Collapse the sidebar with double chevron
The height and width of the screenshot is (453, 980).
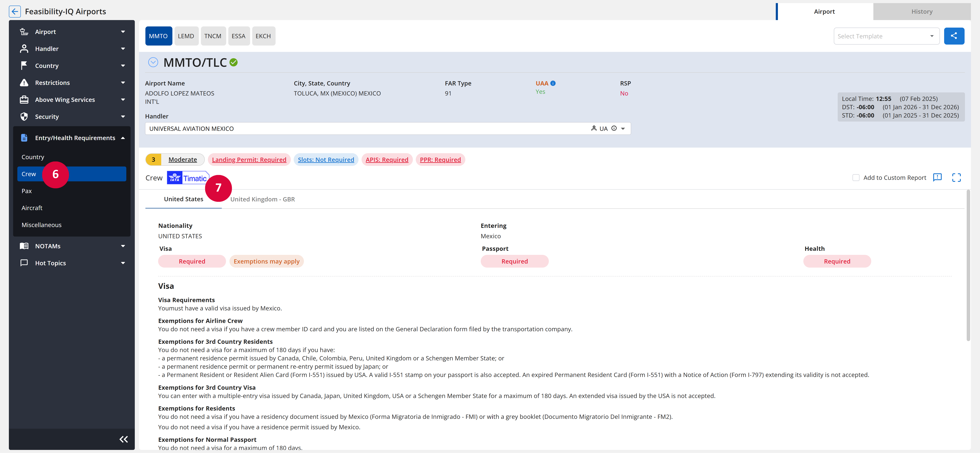(124, 439)
